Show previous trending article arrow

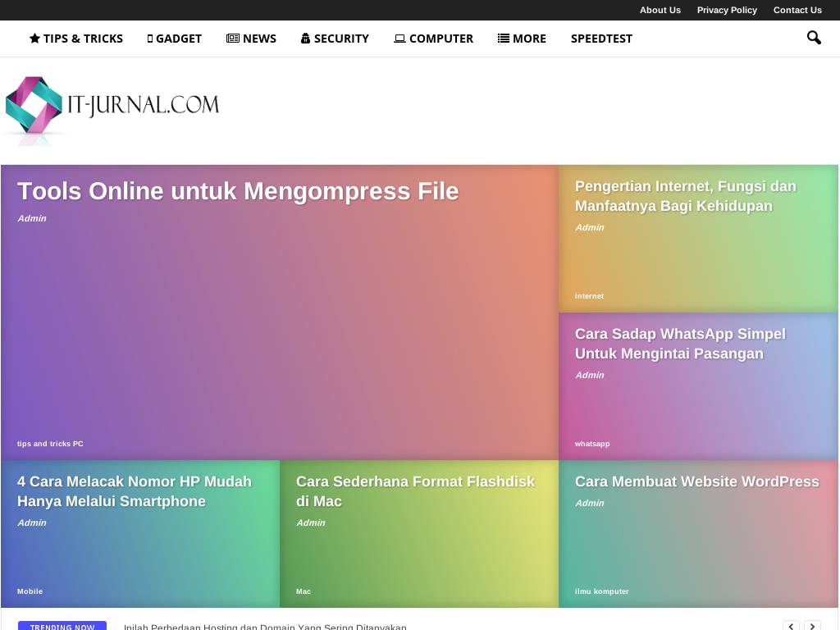pyautogui.click(x=791, y=626)
